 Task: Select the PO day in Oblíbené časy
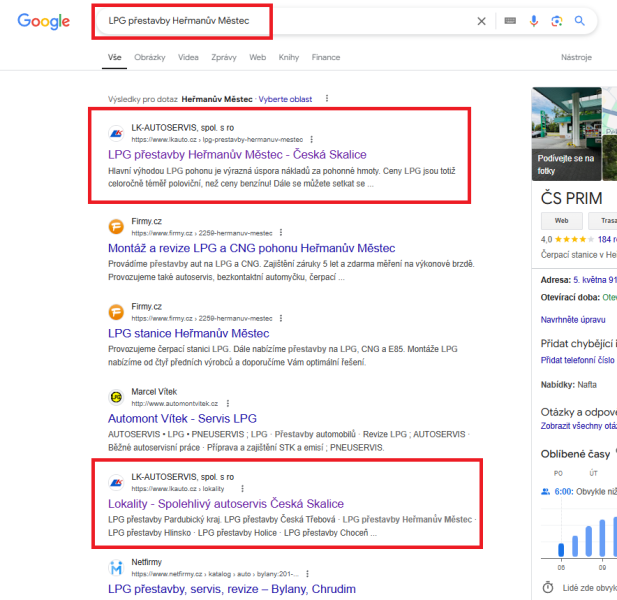click(x=558, y=473)
